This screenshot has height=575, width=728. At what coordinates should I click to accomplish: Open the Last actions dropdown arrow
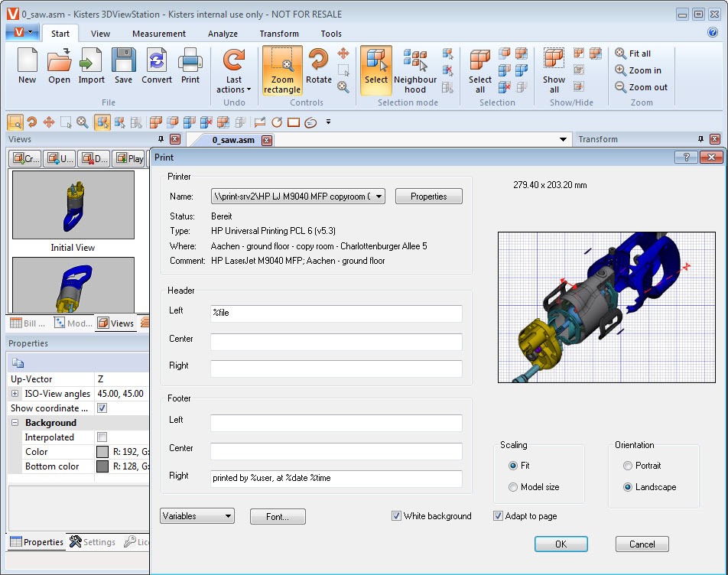tap(249, 89)
